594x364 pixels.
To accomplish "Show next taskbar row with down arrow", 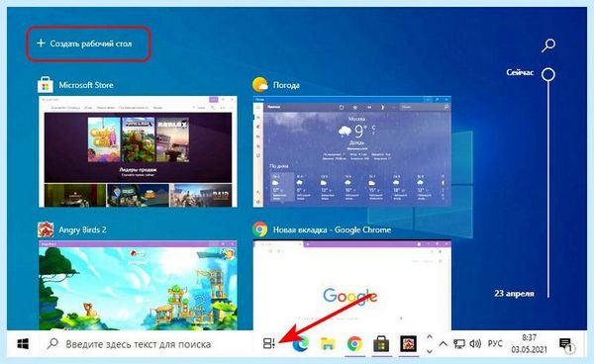I will point(430,351).
